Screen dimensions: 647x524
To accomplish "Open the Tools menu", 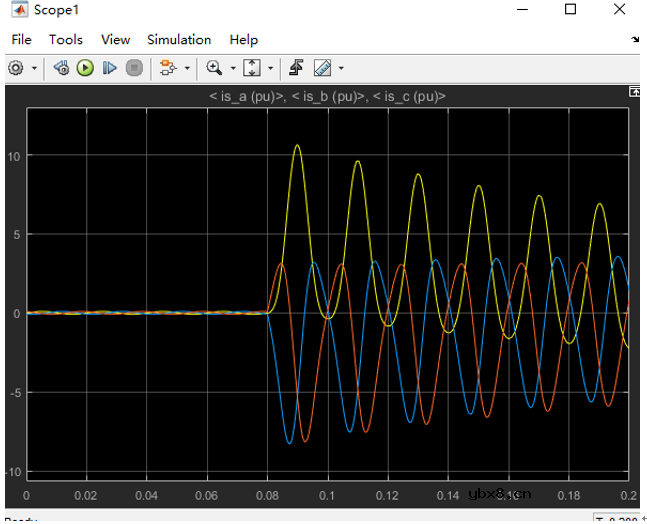I will click(x=66, y=40).
